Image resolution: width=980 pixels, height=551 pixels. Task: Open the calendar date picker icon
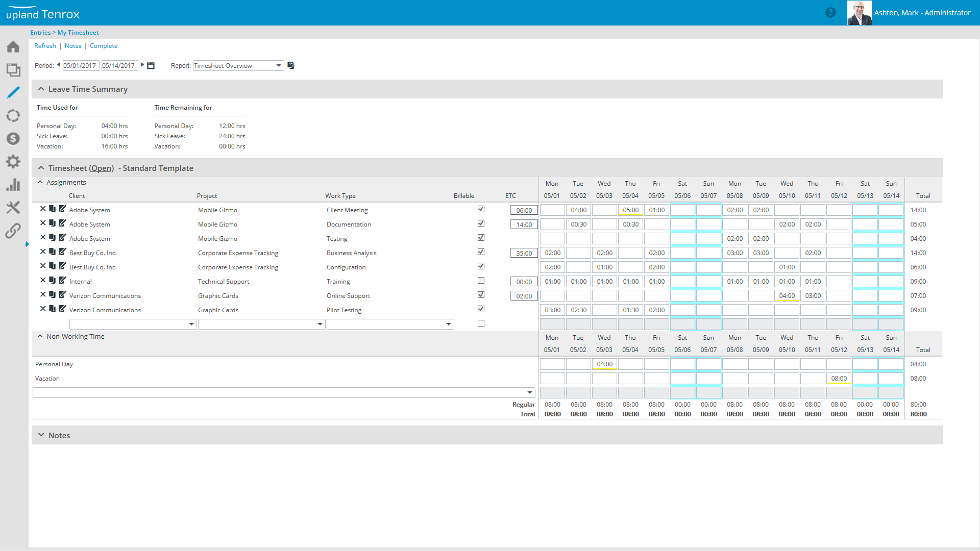tap(151, 65)
